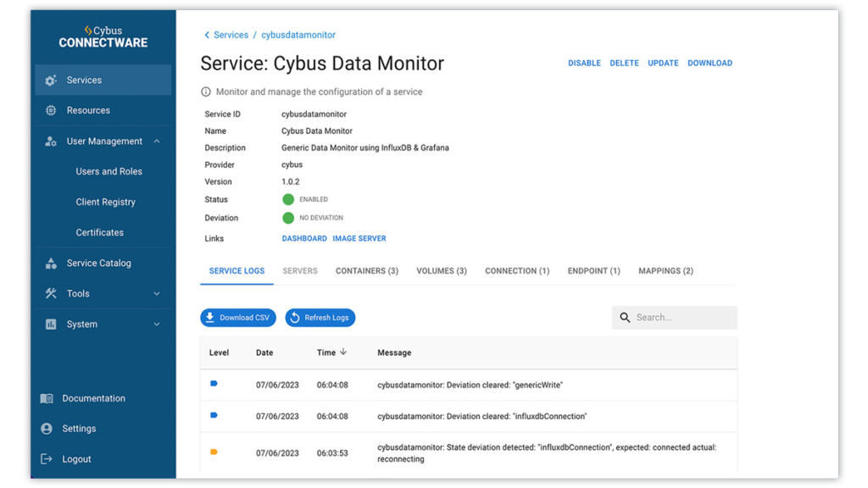The image size is (868, 488).
Task: Click inside the Search logs field
Action: (678, 317)
